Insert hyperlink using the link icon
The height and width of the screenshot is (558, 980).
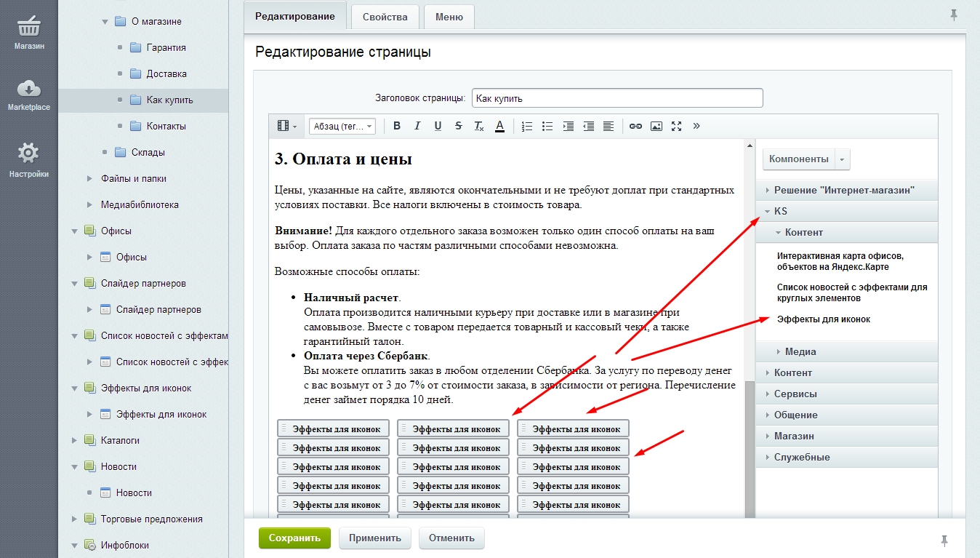point(635,126)
